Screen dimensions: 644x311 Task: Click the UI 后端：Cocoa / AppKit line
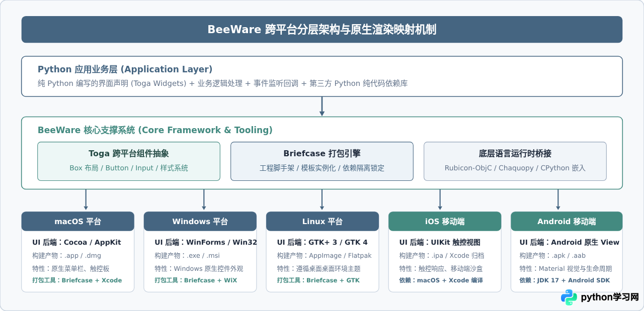click(76, 242)
